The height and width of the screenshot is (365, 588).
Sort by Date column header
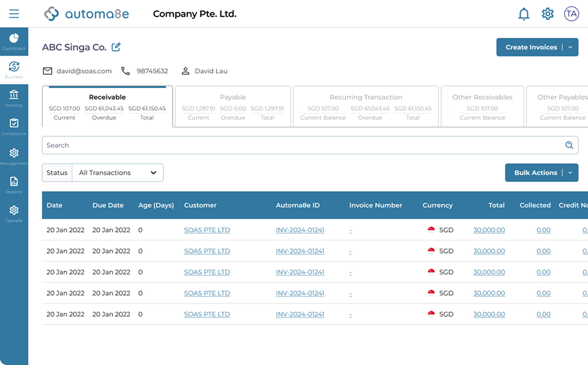[55, 205]
